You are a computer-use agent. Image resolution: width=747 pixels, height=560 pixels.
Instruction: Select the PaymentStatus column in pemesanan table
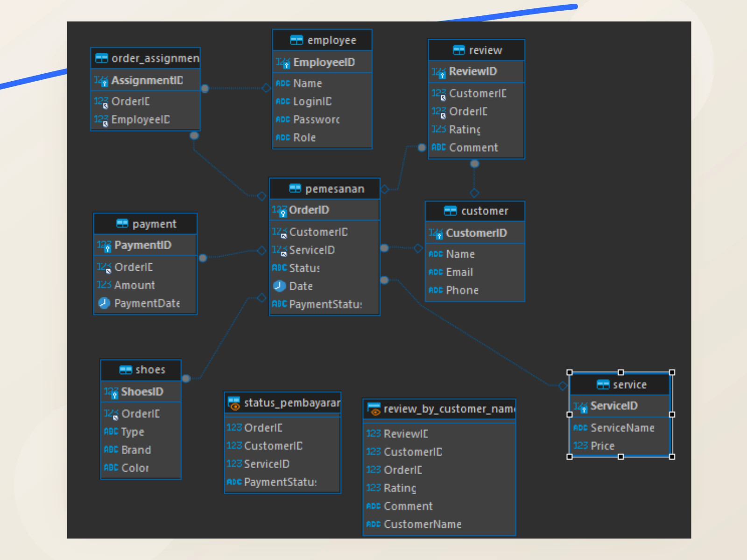click(x=324, y=304)
